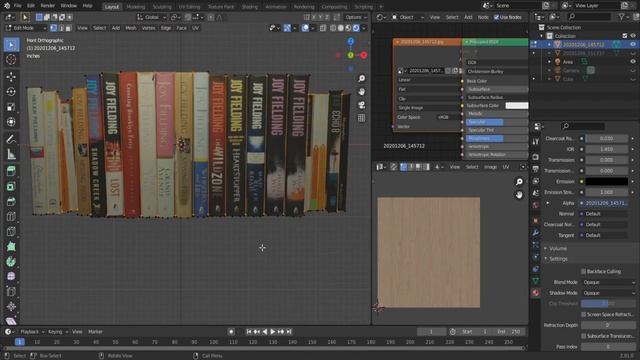Click the Play animation button

(x=273, y=332)
